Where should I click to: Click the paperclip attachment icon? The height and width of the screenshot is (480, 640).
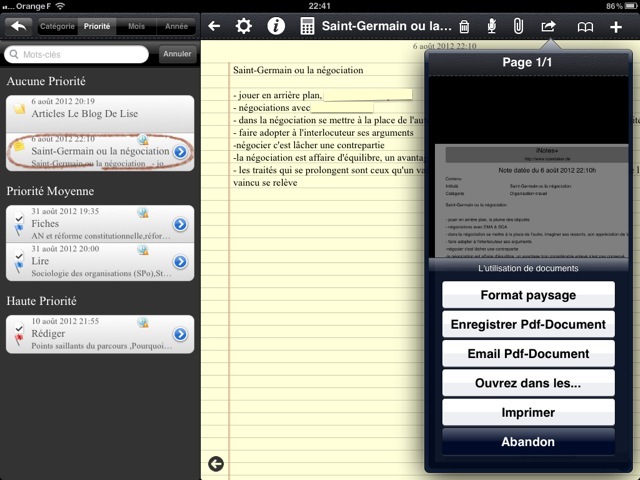[518, 26]
